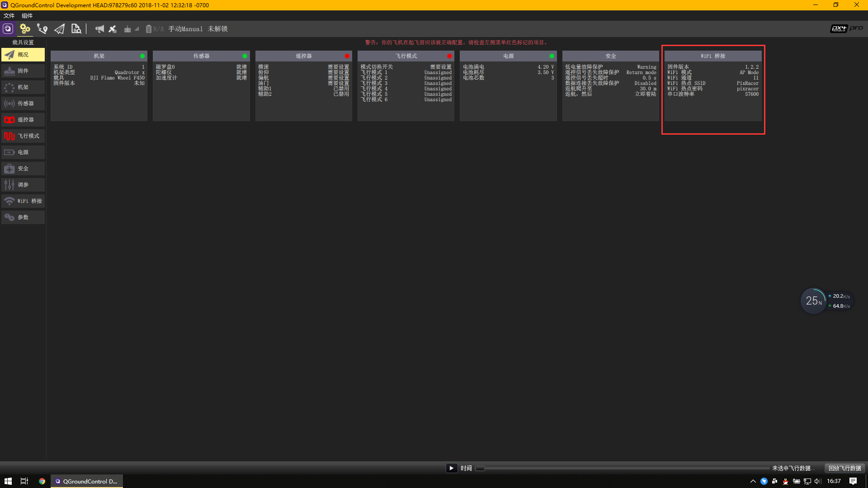Image resolution: width=868 pixels, height=488 pixels.
Task: Click the QQ penguin tray icon
Action: 785,481
